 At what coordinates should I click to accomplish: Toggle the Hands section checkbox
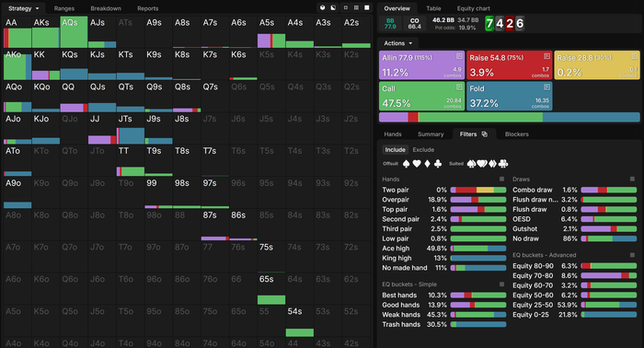pos(501,180)
